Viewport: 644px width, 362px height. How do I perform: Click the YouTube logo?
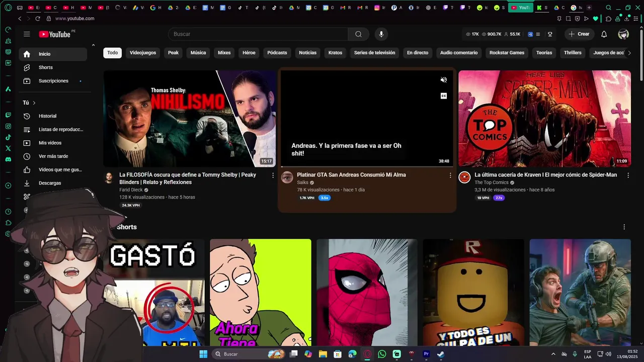click(55, 34)
